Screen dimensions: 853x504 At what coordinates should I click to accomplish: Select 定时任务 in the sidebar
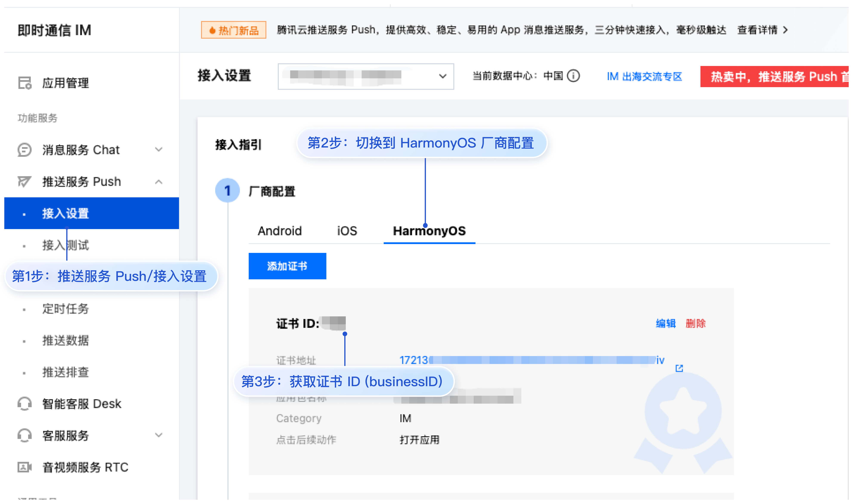tap(65, 309)
